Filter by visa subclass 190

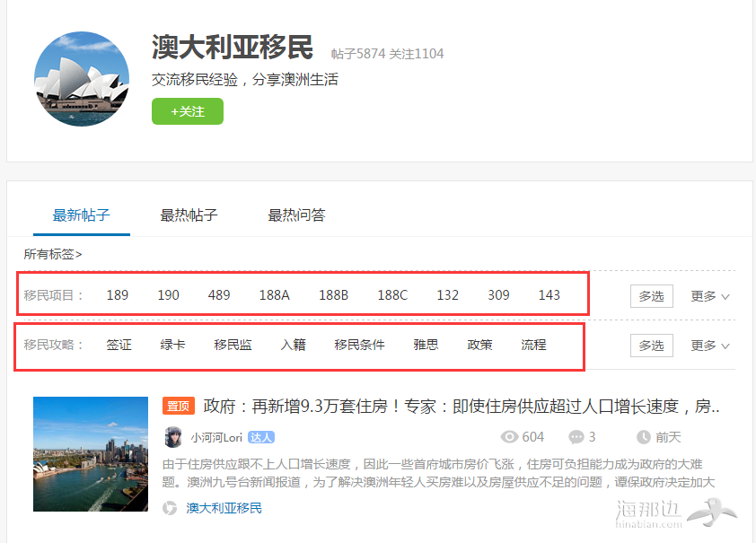tap(168, 295)
